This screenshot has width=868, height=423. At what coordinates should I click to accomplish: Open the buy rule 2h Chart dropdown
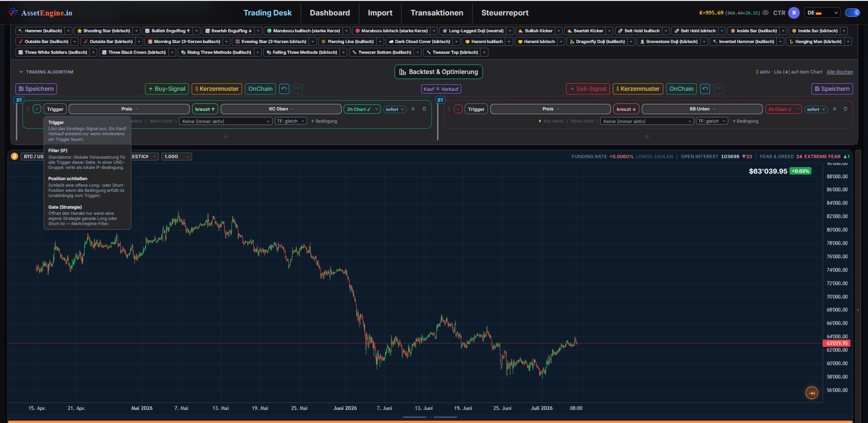click(362, 109)
